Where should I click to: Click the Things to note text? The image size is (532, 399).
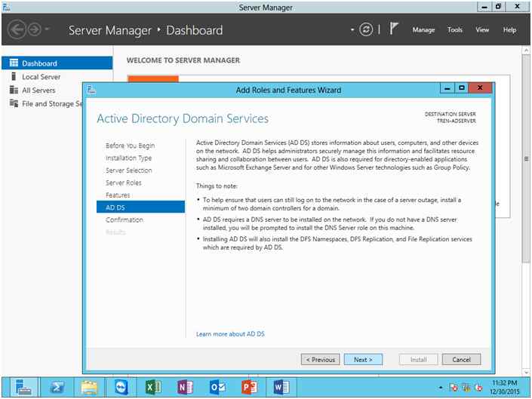(x=217, y=186)
